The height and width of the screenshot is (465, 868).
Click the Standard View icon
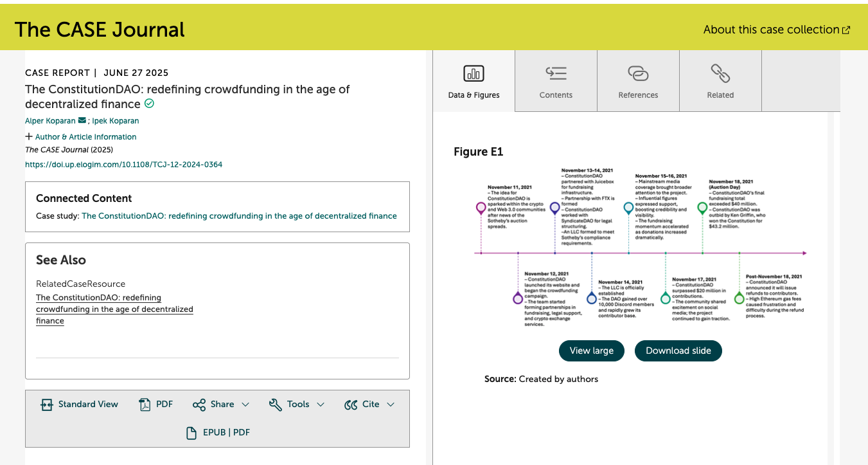pos(46,405)
